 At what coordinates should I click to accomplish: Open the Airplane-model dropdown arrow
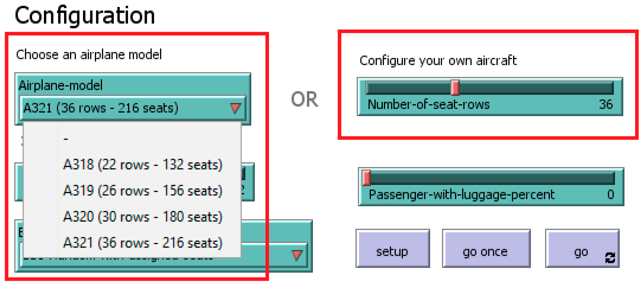tap(235, 108)
